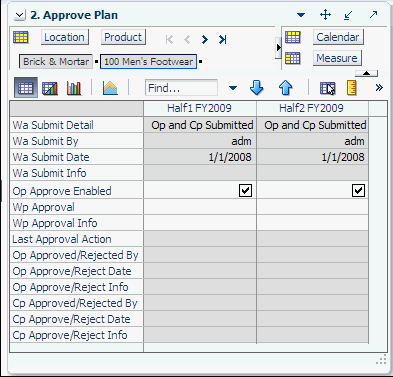Open the panel menu dropdown triangle
This screenshot has width=393, height=377.
[301, 15]
